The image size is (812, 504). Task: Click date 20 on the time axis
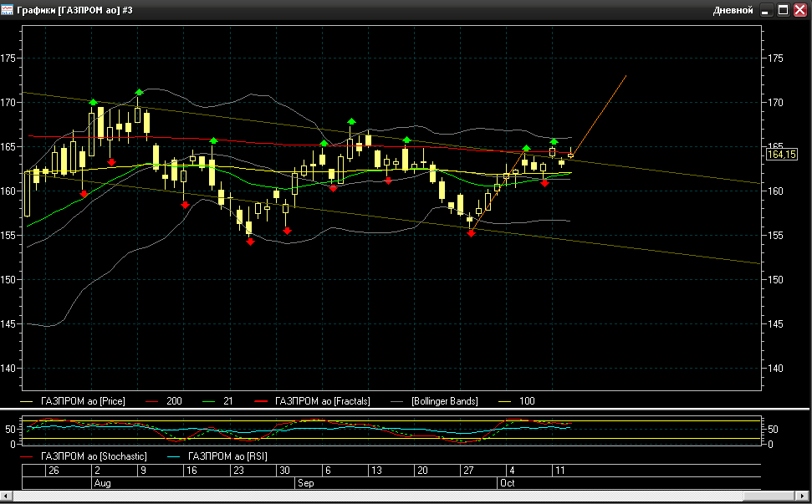(422, 471)
